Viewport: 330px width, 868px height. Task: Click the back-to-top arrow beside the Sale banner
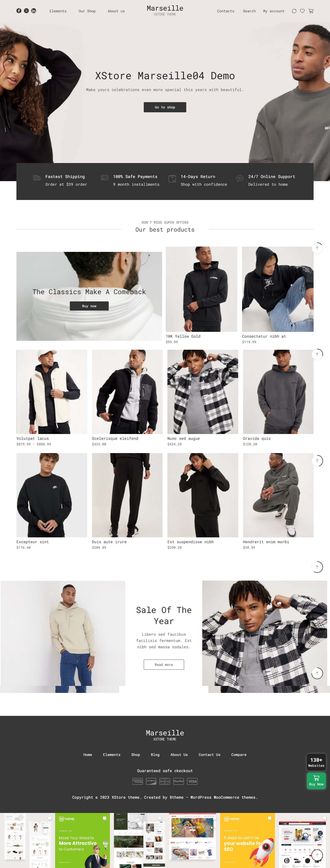(x=317, y=673)
